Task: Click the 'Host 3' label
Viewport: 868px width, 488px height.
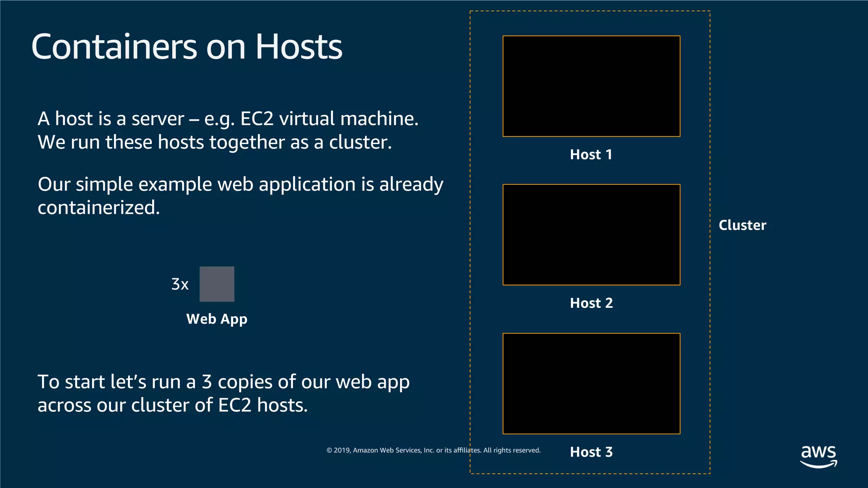Action: click(591, 452)
